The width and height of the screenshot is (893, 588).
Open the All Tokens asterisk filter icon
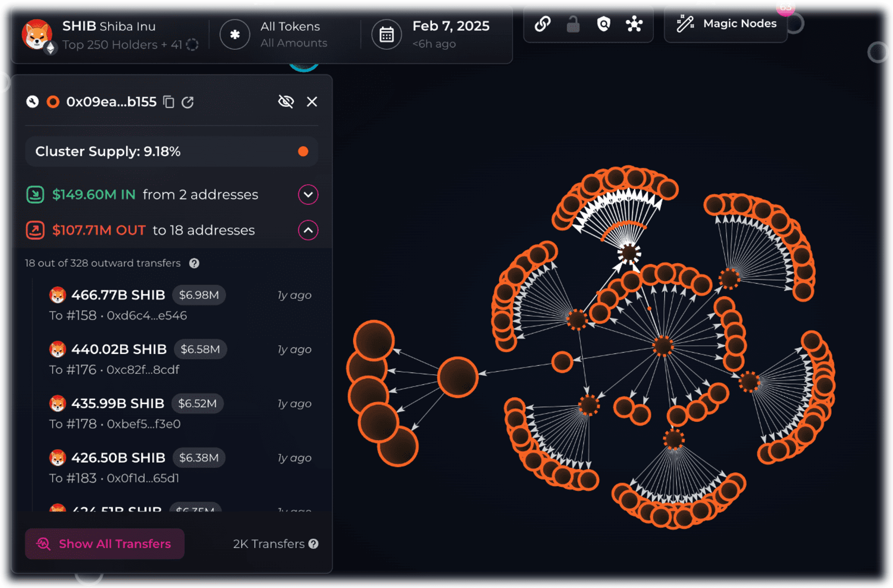[235, 35]
